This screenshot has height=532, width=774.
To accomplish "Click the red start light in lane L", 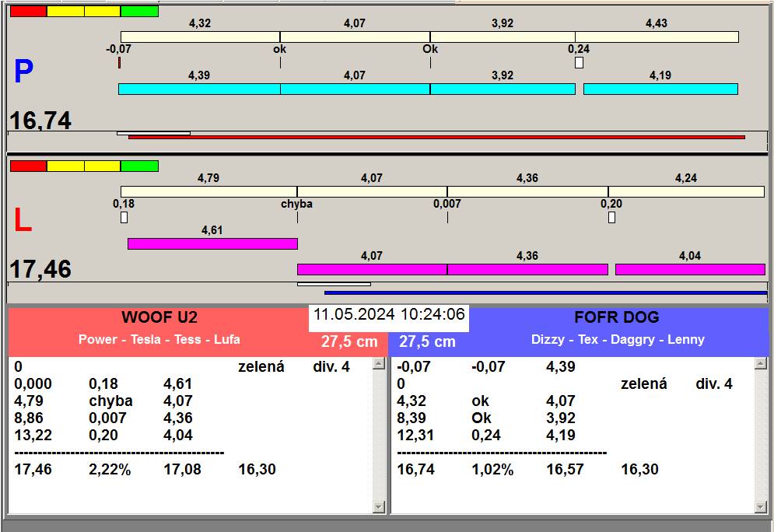I will pos(29,166).
